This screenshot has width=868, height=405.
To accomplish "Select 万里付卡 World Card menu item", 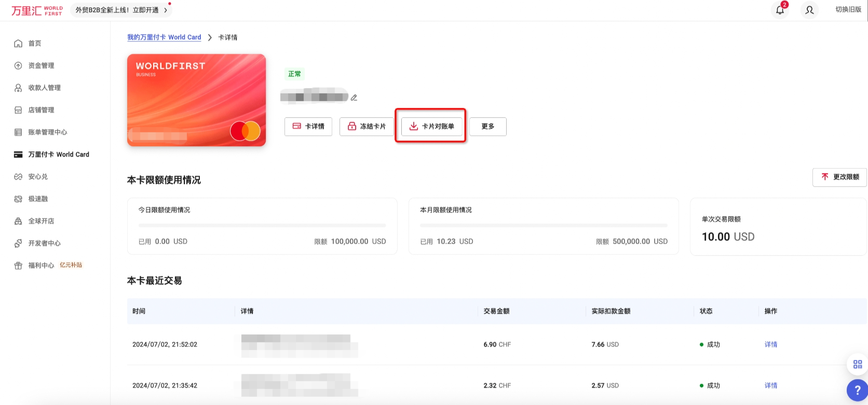I will (59, 155).
